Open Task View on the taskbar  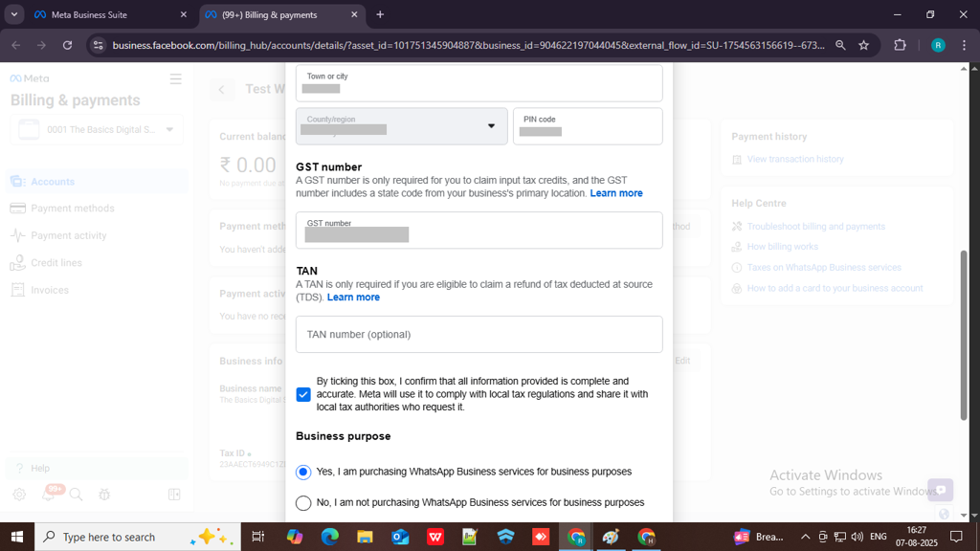pos(257,537)
